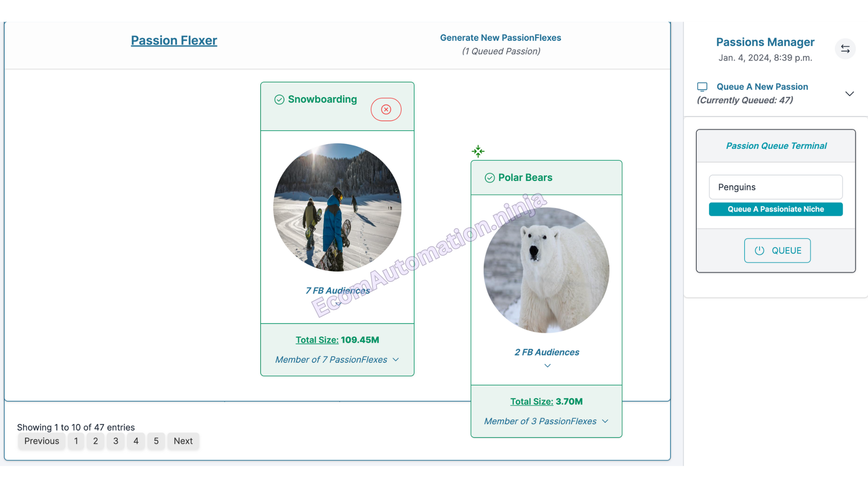Click the Snowboarding Total Size link
868x488 pixels.
click(317, 340)
